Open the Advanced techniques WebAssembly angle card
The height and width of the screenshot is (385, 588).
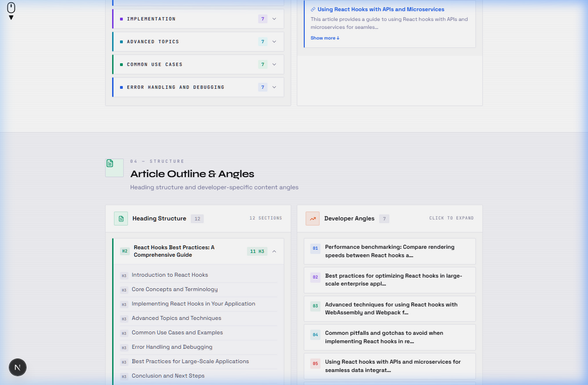[390, 308]
